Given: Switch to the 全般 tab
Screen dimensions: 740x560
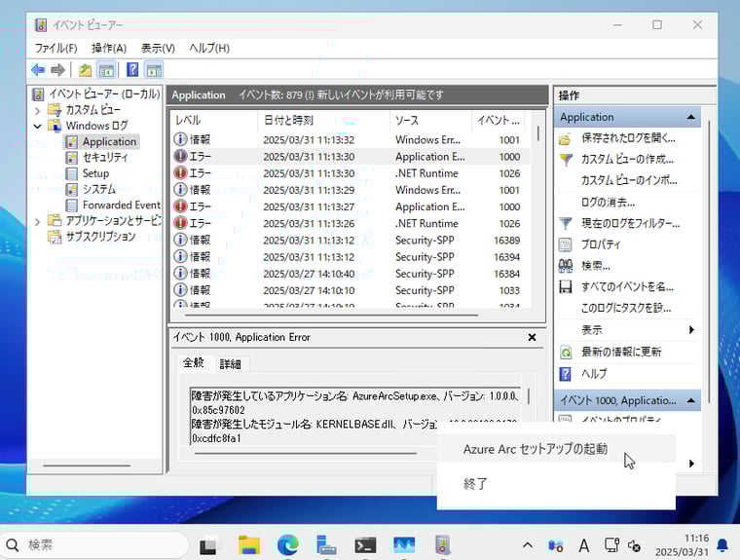Looking at the screenshot, I should coord(194,362).
